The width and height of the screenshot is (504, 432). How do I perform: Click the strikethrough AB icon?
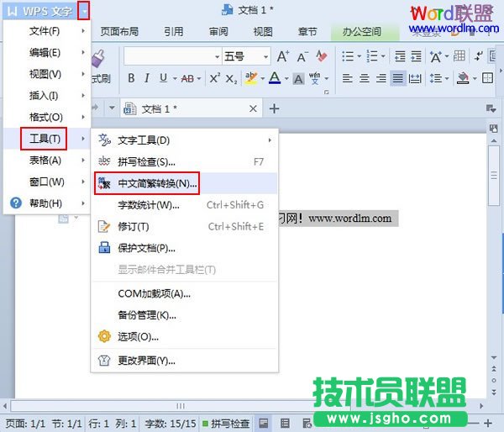point(186,78)
